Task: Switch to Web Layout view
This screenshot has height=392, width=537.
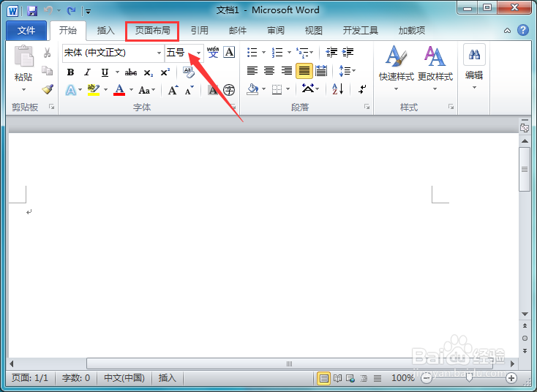Action: click(x=350, y=378)
